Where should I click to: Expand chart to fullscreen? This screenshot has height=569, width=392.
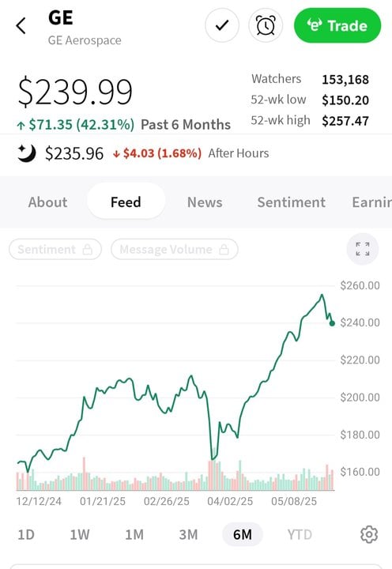(363, 249)
